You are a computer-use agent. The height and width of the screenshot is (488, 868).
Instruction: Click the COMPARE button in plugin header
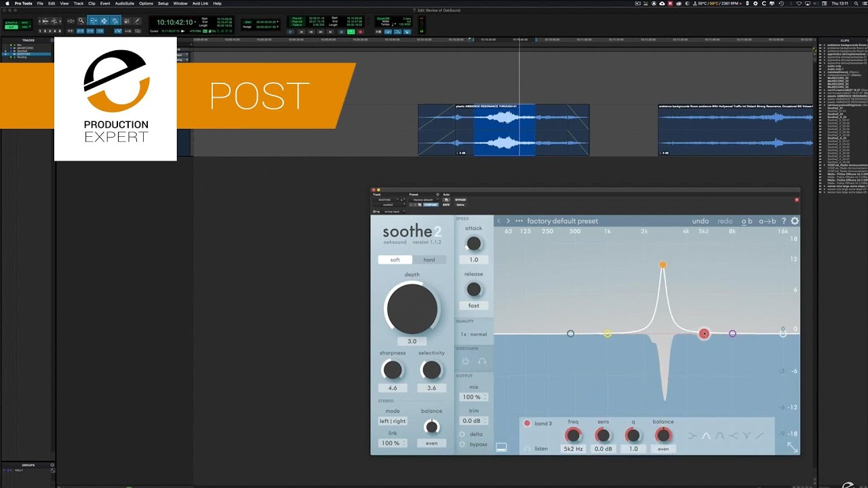coord(431,205)
